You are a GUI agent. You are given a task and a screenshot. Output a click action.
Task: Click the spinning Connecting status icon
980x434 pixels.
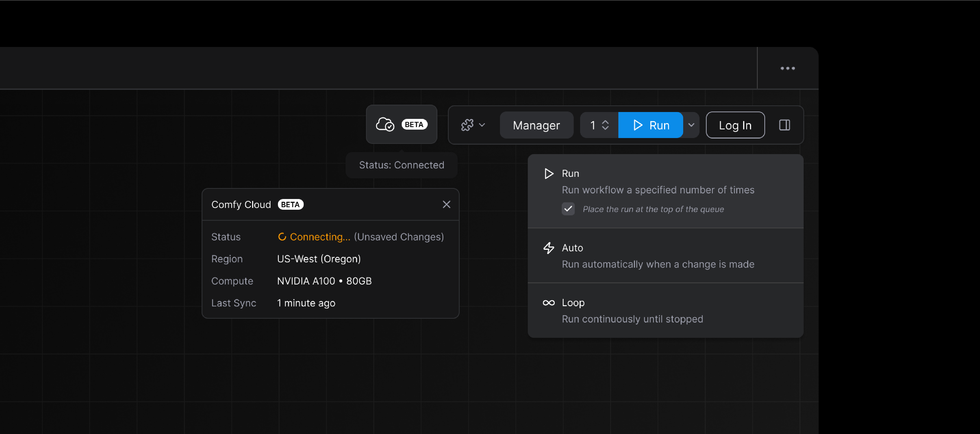(282, 236)
